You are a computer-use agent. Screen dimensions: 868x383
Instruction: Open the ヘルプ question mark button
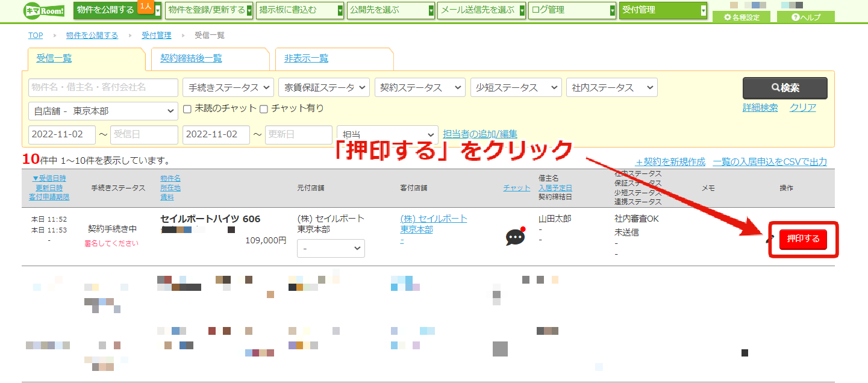[x=805, y=17]
